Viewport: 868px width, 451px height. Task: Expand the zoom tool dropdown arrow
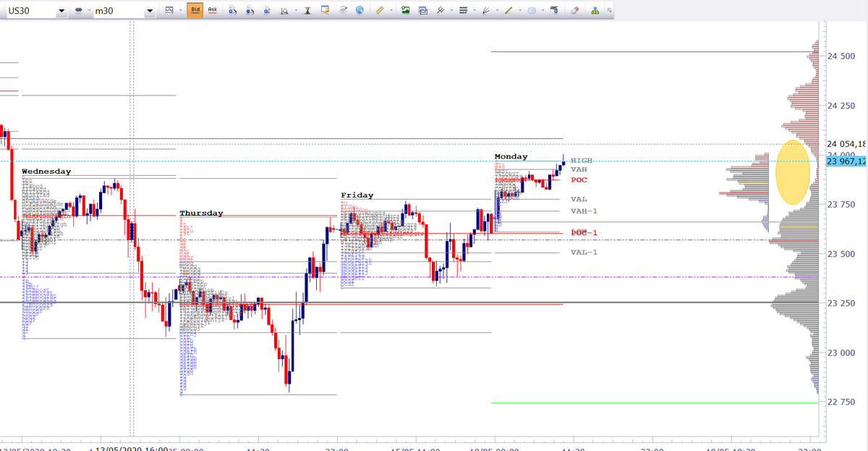[x=294, y=11]
